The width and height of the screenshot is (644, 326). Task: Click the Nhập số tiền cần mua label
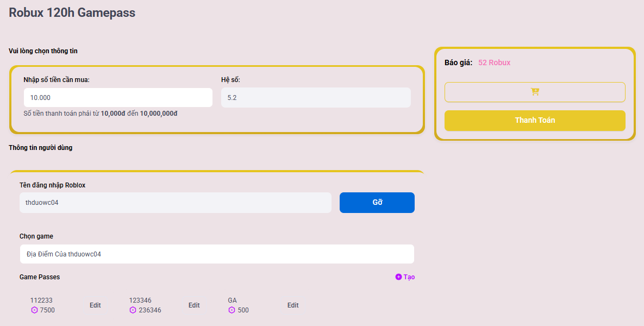[x=57, y=80]
